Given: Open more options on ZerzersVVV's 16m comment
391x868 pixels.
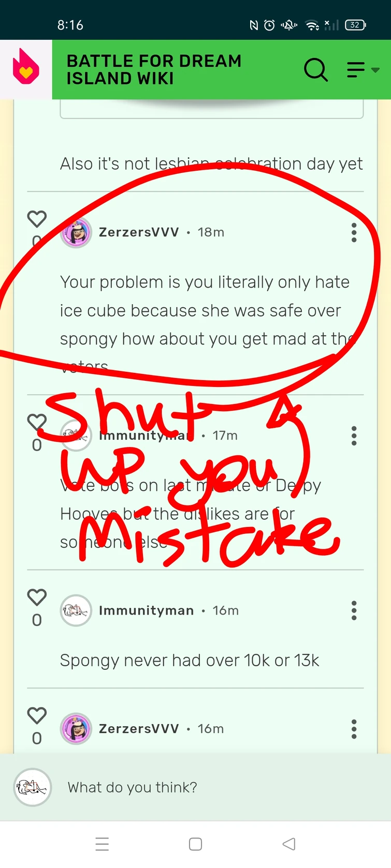Looking at the screenshot, I should [354, 729].
